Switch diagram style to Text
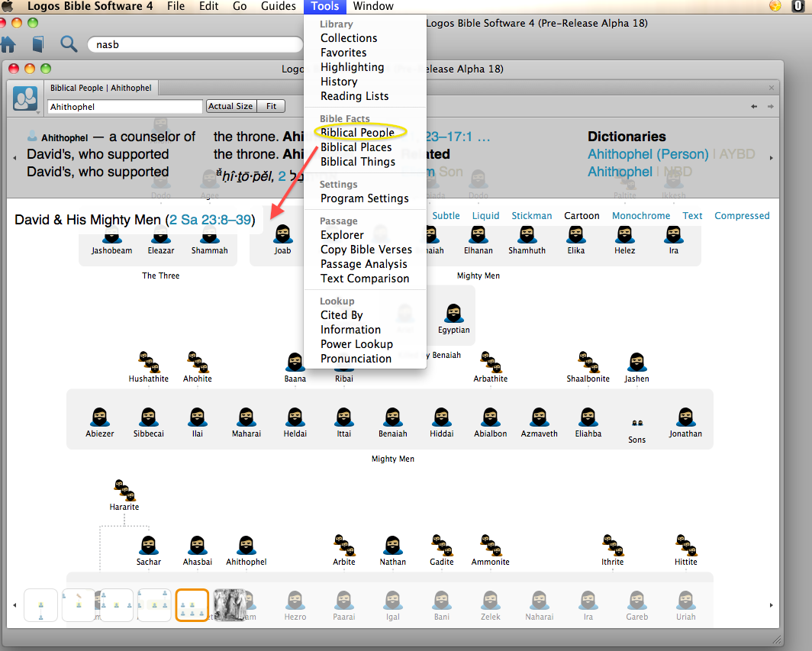The height and width of the screenshot is (651, 812). tap(692, 215)
